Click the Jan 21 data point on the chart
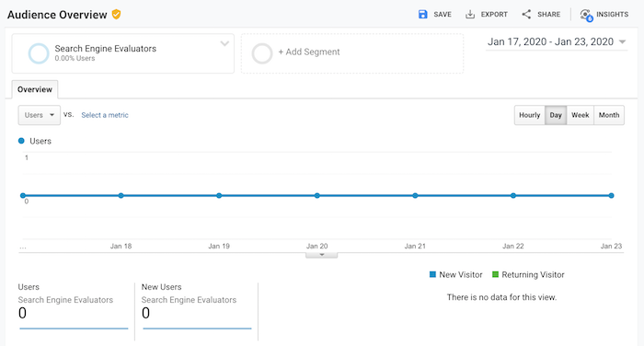This screenshot has width=644, height=346. tap(415, 196)
